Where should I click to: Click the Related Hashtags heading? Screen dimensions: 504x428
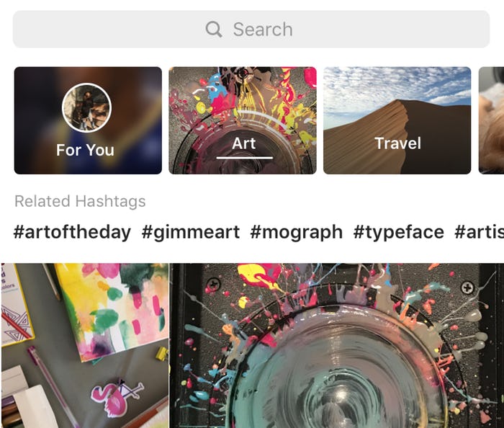(x=80, y=202)
